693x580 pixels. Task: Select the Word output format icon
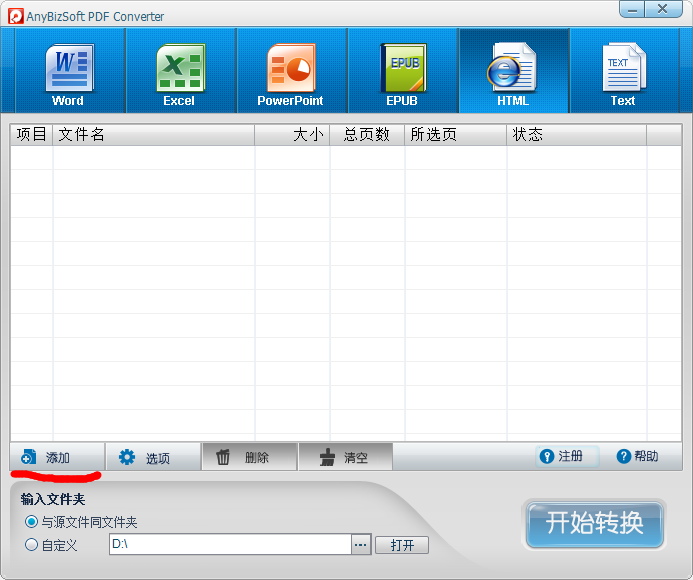[70, 71]
